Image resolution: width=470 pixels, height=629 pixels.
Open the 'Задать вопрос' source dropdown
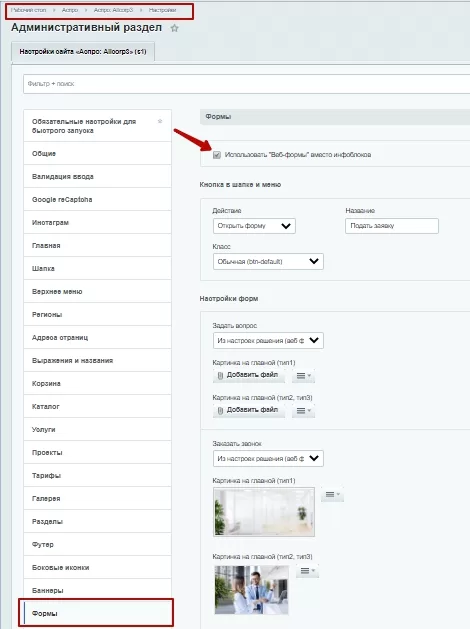(268, 341)
